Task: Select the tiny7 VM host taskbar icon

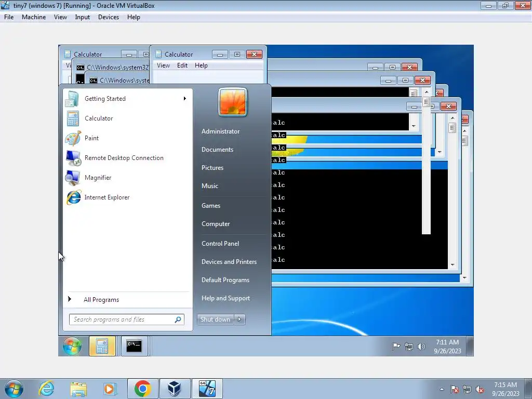Action: tap(207, 389)
